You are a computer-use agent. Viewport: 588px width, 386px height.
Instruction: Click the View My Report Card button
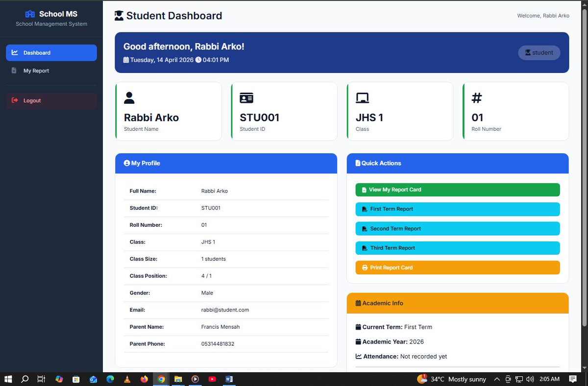tap(458, 190)
